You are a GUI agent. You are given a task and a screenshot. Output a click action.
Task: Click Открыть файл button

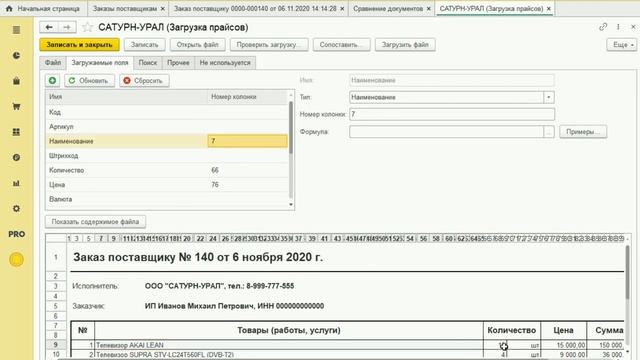[198, 44]
